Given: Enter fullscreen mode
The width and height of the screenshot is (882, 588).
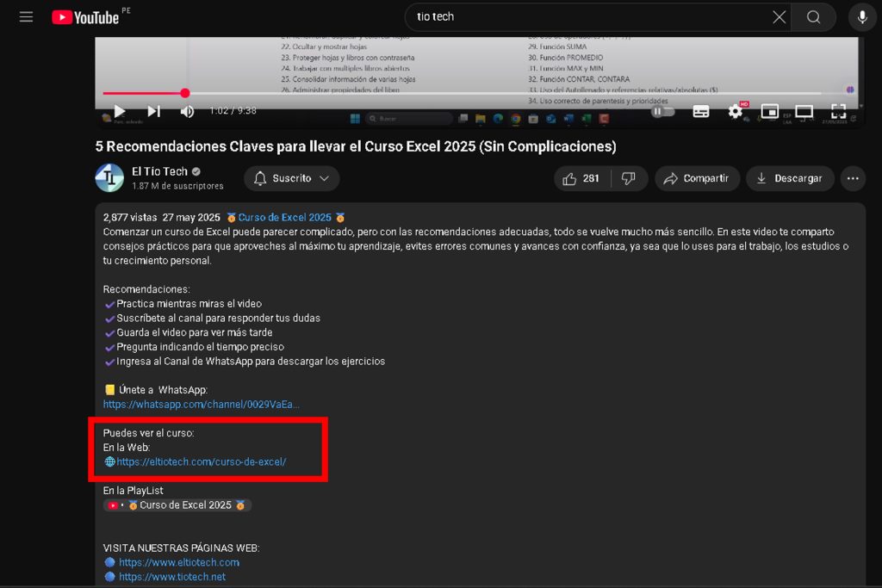Looking at the screenshot, I should 838,111.
